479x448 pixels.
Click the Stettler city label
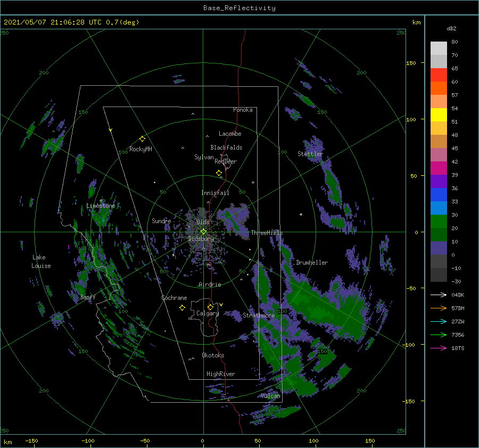(310, 154)
